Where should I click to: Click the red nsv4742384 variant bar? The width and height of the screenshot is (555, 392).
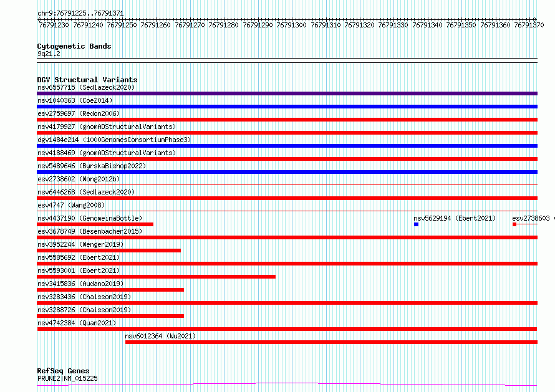click(x=287, y=329)
